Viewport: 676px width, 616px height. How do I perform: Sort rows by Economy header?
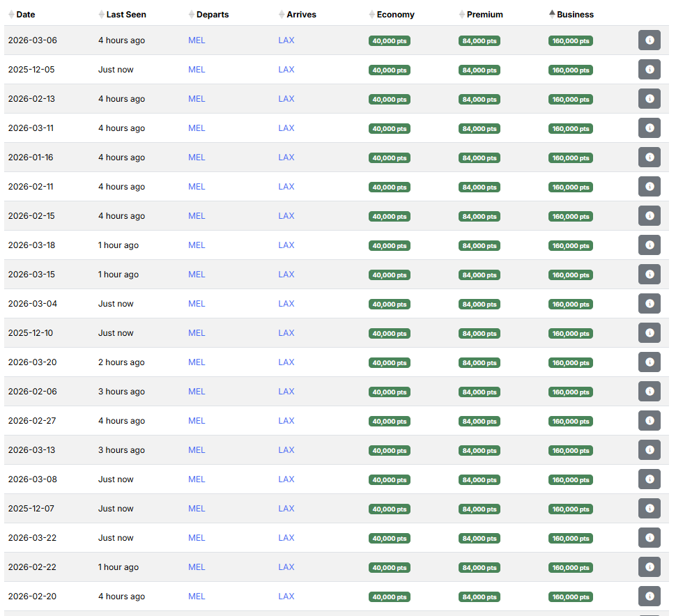(395, 15)
